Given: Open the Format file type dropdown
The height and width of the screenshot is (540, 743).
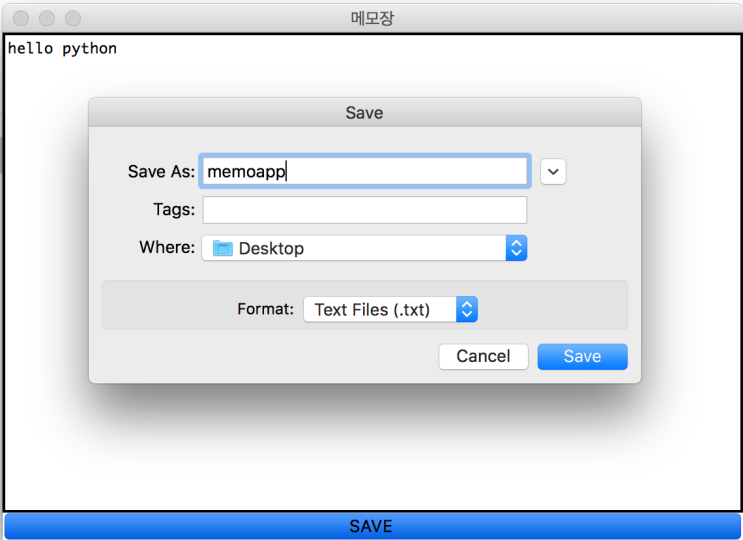Looking at the screenshot, I should [390, 309].
